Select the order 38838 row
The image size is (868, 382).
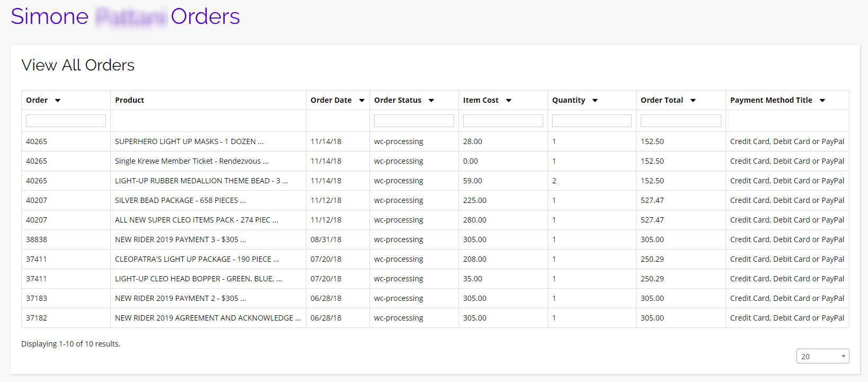37,239
